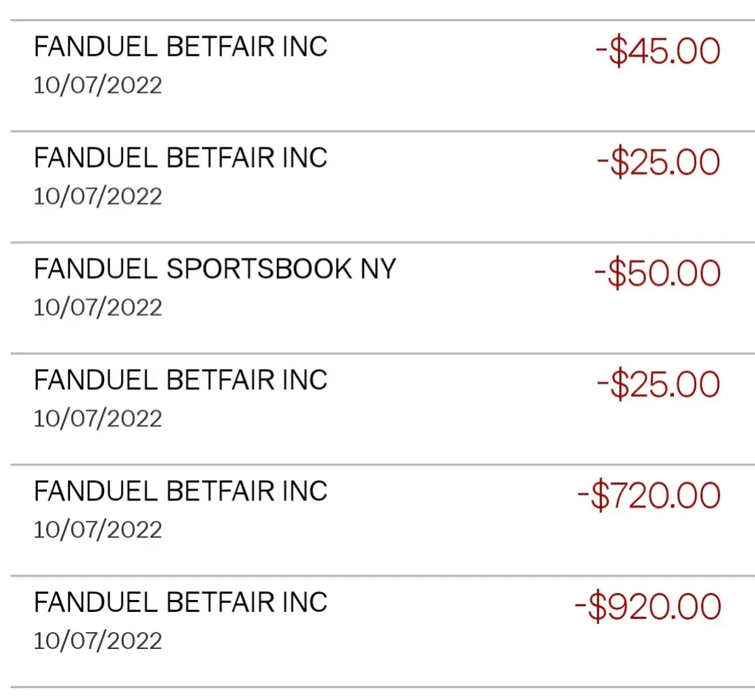Click the -$25.00 amount right after the $45.00 charge
The image size is (755, 700).
[658, 162]
